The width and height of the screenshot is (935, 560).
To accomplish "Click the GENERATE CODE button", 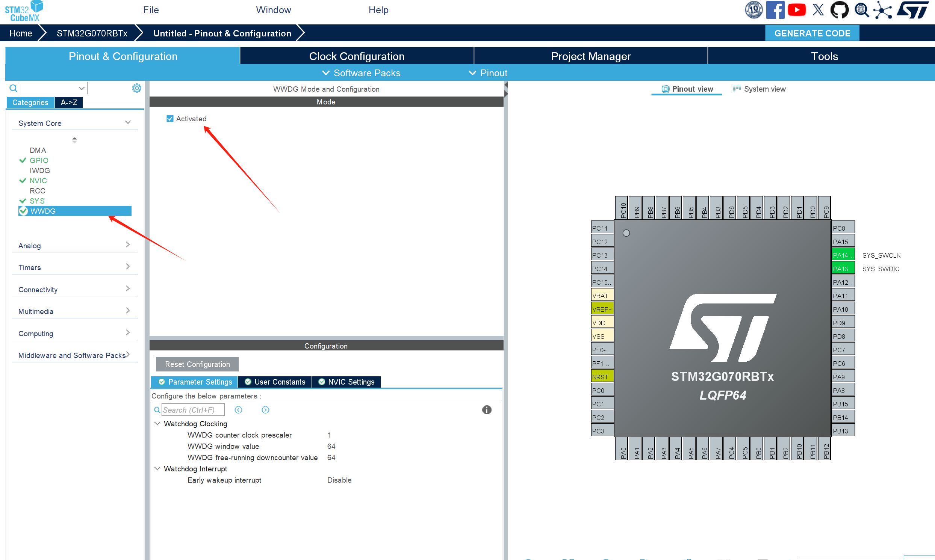I will [x=812, y=33].
